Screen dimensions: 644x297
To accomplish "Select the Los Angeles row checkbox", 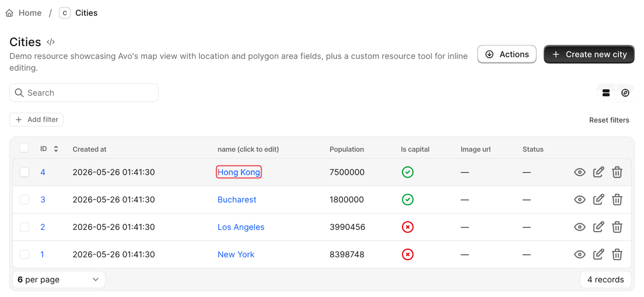I will click(24, 227).
